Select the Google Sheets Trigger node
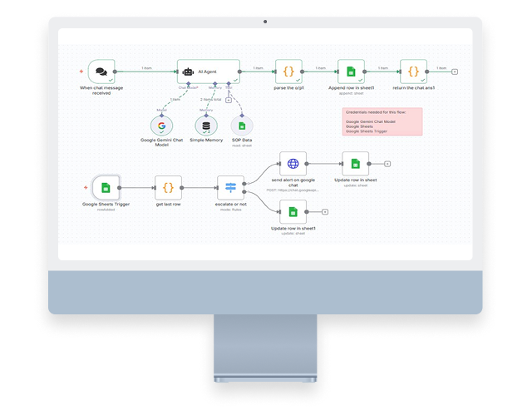This screenshot has height=410, width=532. pyautogui.click(x=106, y=187)
